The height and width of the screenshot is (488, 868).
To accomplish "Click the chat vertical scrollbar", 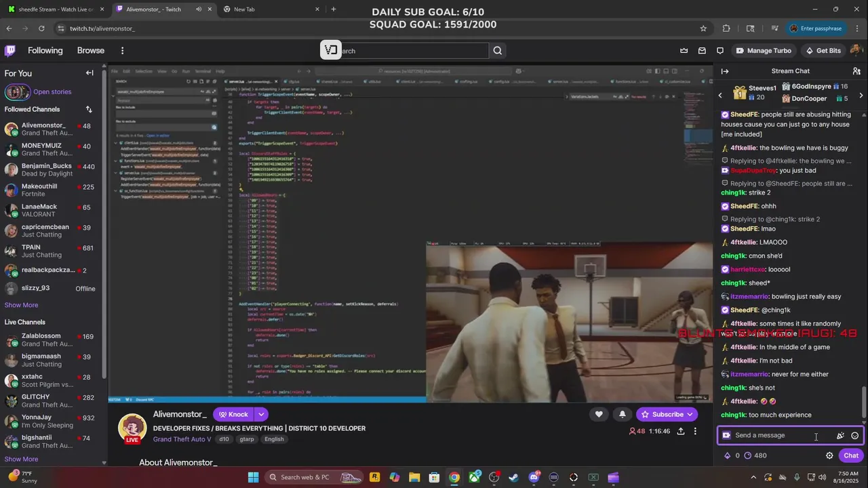I will point(863,403).
